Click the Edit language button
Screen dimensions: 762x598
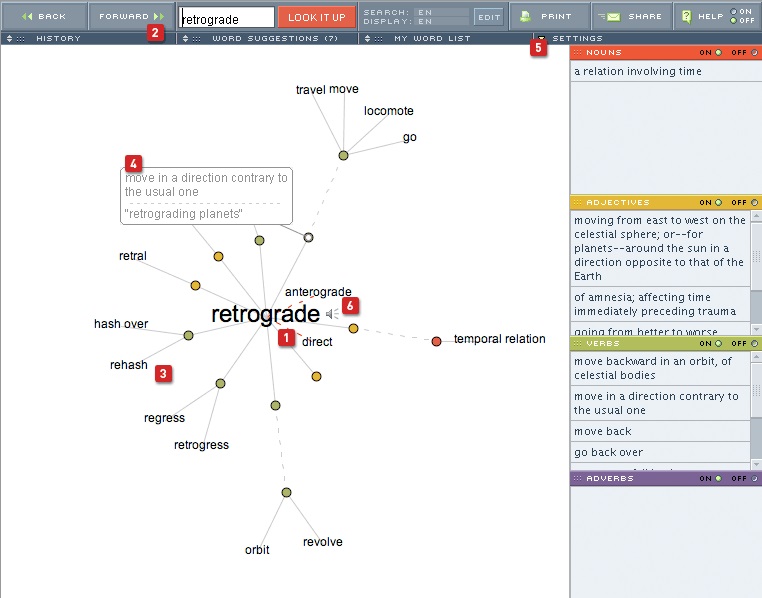tap(489, 17)
